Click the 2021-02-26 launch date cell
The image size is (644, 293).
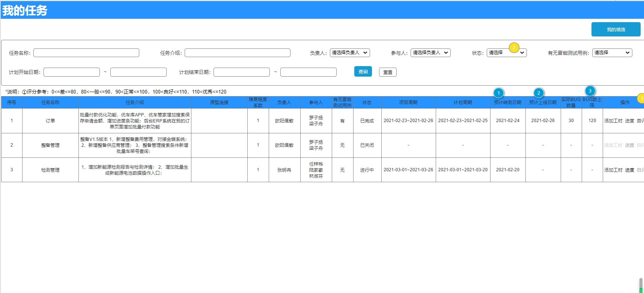(x=543, y=121)
